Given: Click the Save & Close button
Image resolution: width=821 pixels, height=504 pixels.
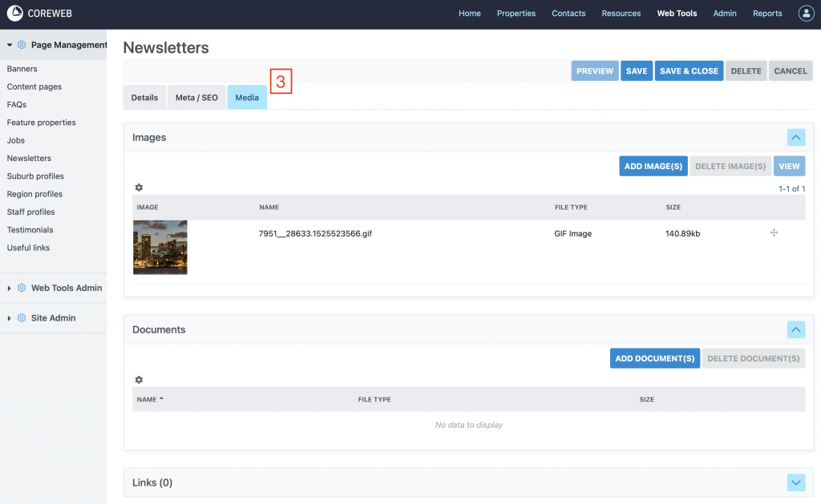Looking at the screenshot, I should coord(689,71).
